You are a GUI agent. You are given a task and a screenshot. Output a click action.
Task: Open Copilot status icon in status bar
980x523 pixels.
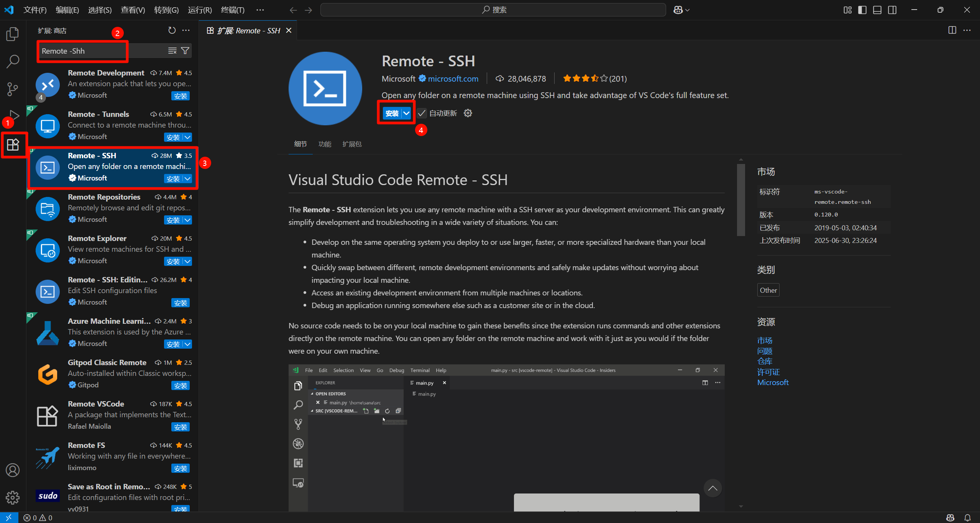[x=950, y=518]
